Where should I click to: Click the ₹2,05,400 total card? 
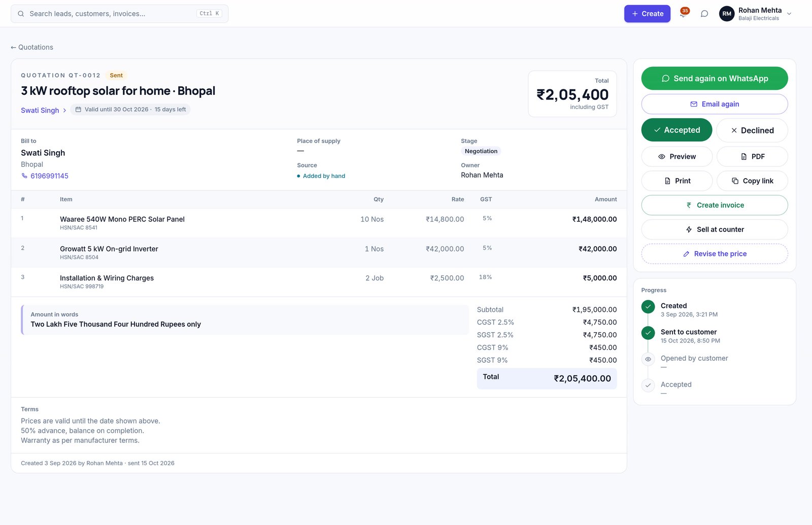tap(572, 94)
